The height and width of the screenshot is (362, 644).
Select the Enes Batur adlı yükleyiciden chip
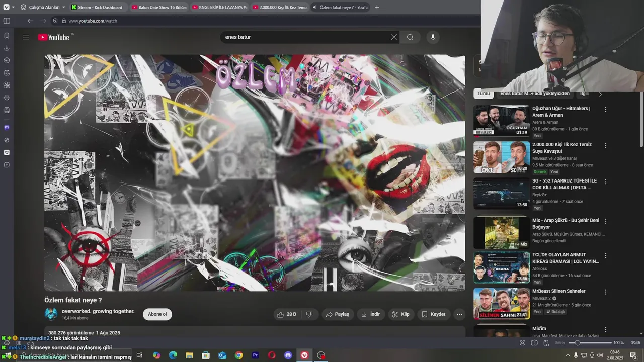(x=535, y=93)
